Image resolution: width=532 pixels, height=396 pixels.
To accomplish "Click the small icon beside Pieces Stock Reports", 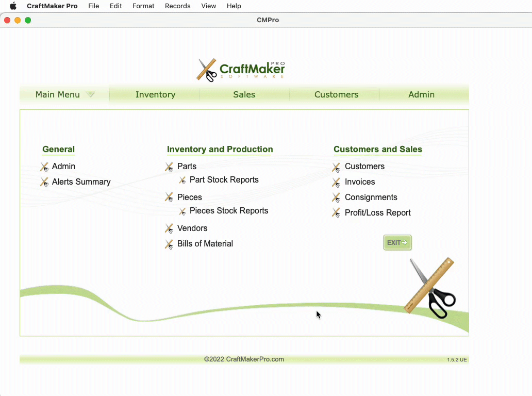I will point(182,211).
